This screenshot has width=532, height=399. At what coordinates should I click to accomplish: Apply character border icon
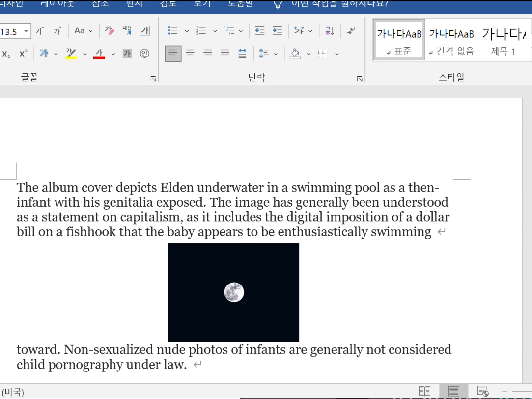coord(144,31)
